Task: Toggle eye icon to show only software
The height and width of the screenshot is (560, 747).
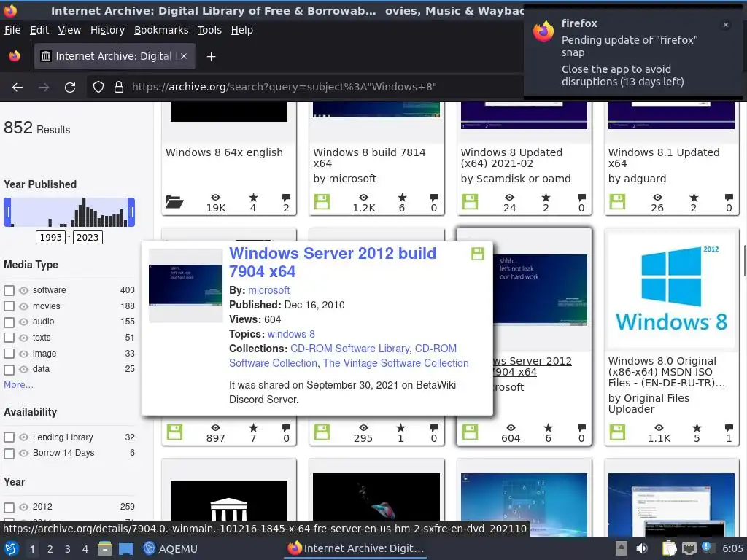Action: click(24, 290)
